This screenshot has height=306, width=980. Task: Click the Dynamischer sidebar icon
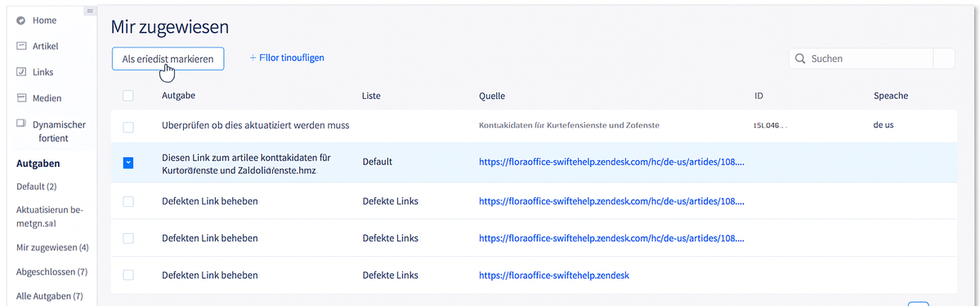20,124
